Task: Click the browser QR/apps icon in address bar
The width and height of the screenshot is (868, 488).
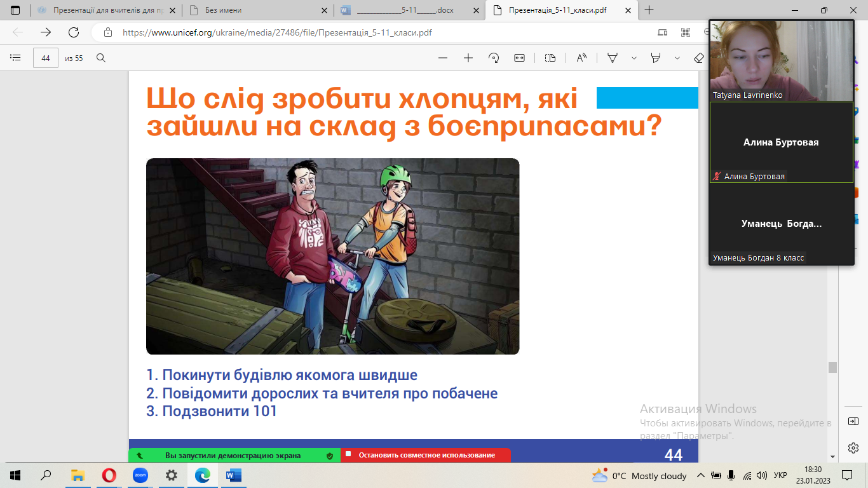Action: point(686,32)
